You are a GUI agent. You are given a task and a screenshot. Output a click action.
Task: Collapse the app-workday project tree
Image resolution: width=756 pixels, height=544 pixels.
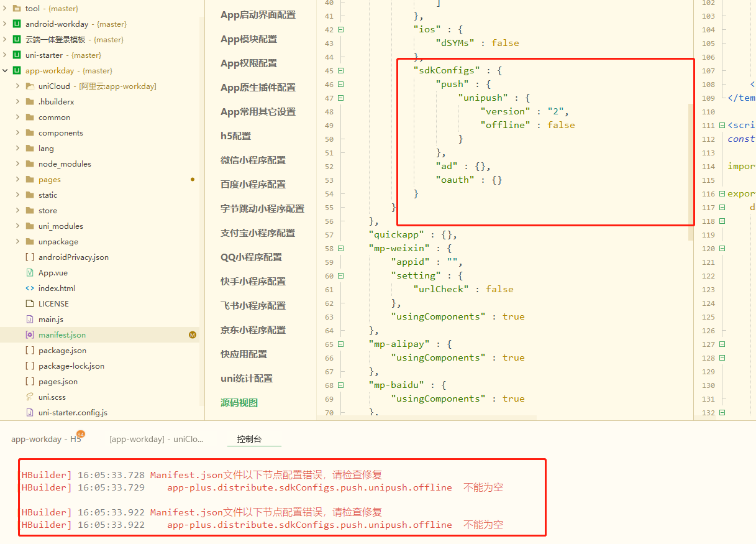[x=5, y=71]
